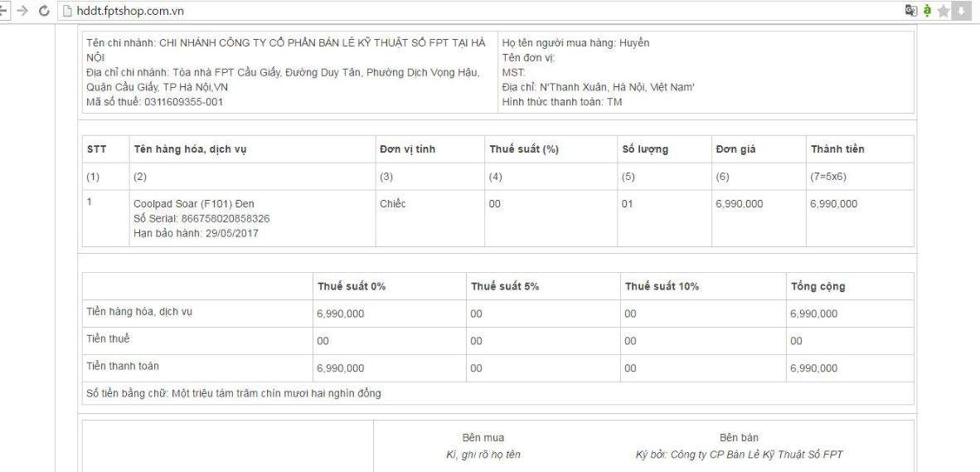This screenshot has height=472, width=980.
Task: Reload the invoice page
Action: click(x=44, y=11)
